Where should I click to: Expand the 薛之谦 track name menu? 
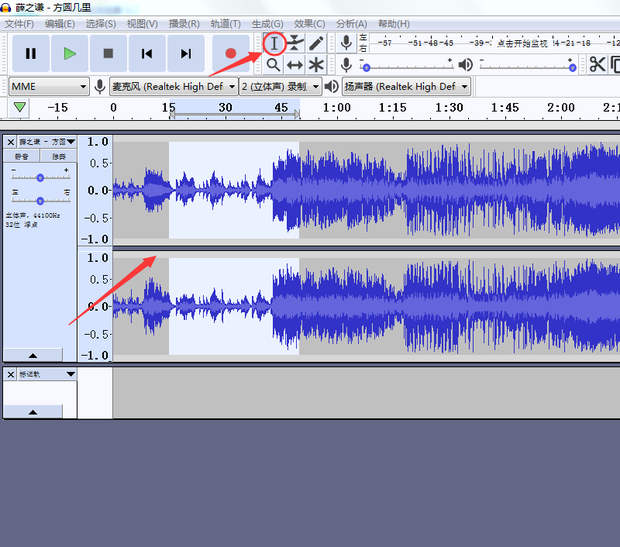pyautogui.click(x=71, y=142)
